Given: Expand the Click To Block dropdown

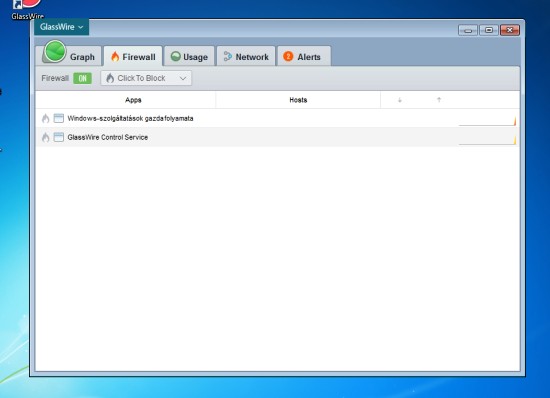Looking at the screenshot, I should point(146,78).
